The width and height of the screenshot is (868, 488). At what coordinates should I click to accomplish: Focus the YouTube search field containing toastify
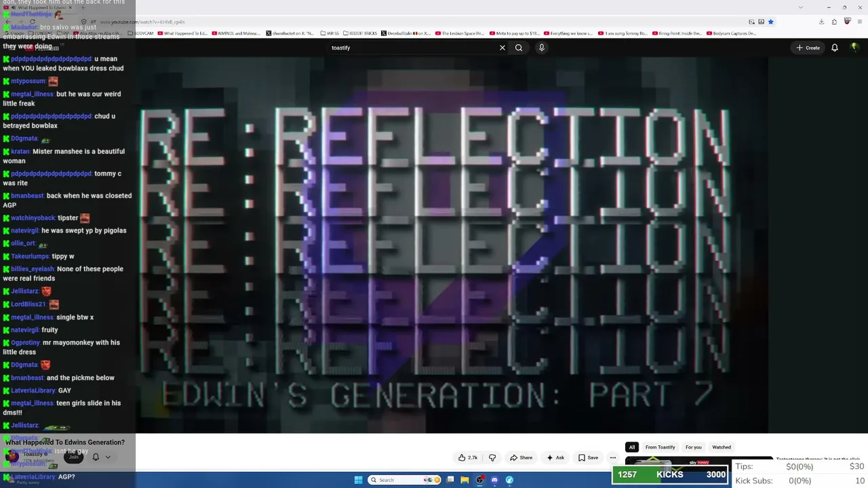[412, 47]
